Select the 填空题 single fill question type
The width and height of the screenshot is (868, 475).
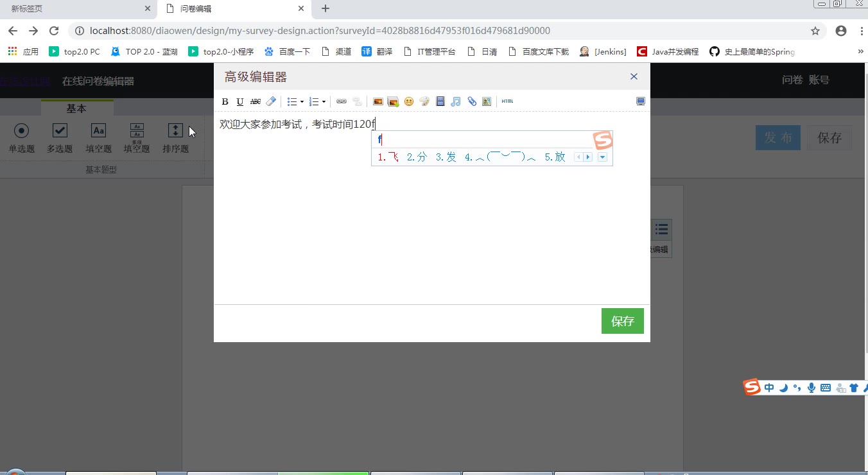(x=98, y=137)
